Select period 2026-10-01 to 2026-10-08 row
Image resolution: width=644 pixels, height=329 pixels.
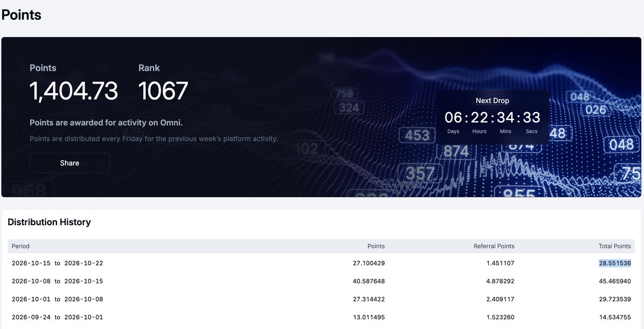click(321, 299)
